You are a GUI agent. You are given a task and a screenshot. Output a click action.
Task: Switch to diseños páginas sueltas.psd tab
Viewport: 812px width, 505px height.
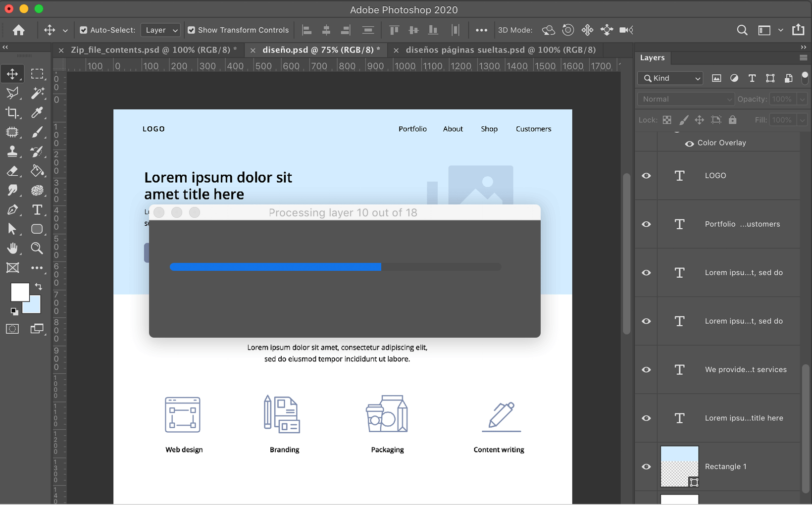(x=500, y=50)
